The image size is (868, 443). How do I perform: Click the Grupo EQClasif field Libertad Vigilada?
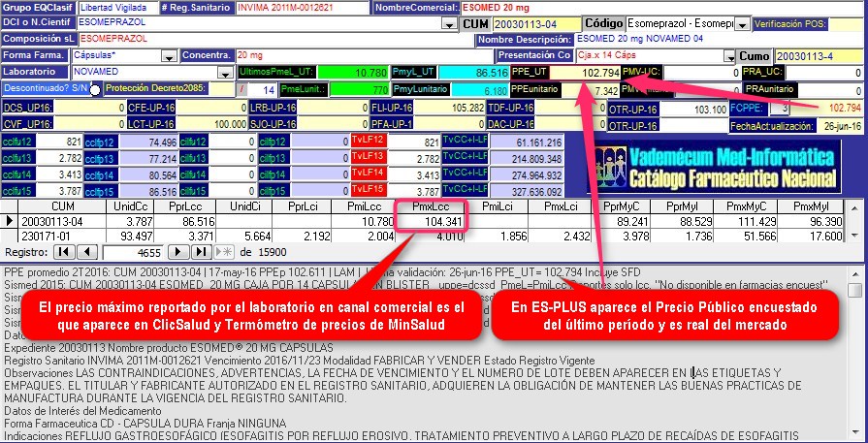[118, 8]
